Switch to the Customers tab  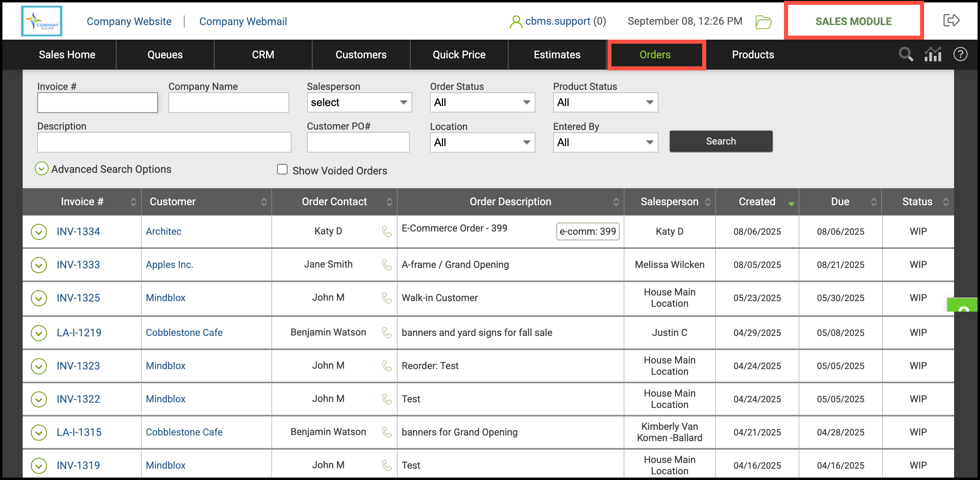pyautogui.click(x=361, y=55)
